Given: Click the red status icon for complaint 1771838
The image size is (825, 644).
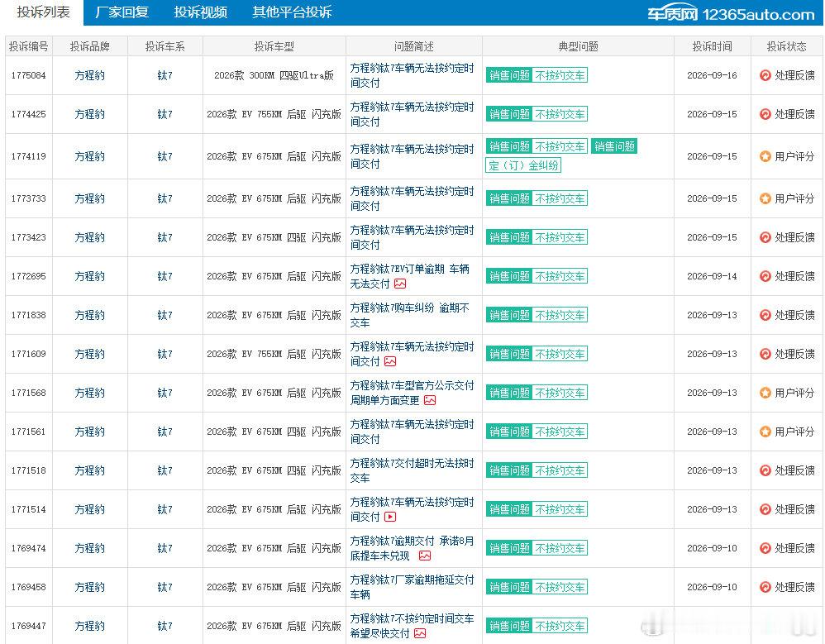Looking at the screenshot, I should 765,316.
